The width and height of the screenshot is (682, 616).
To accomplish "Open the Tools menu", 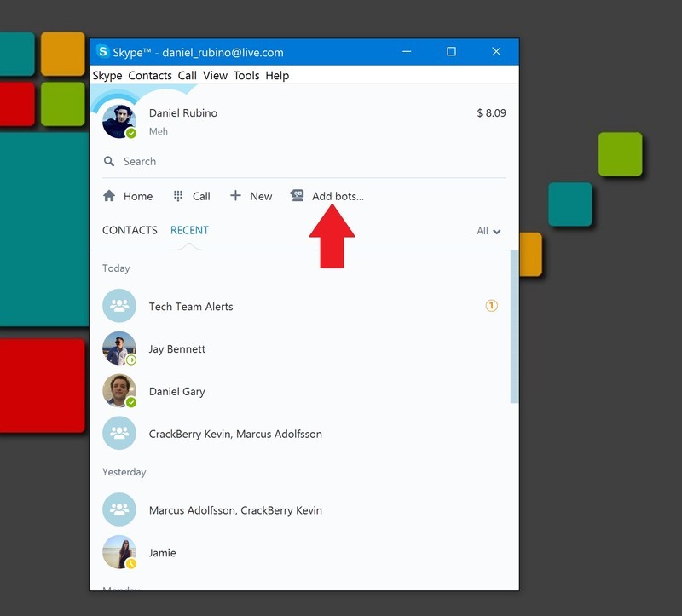I will 246,75.
